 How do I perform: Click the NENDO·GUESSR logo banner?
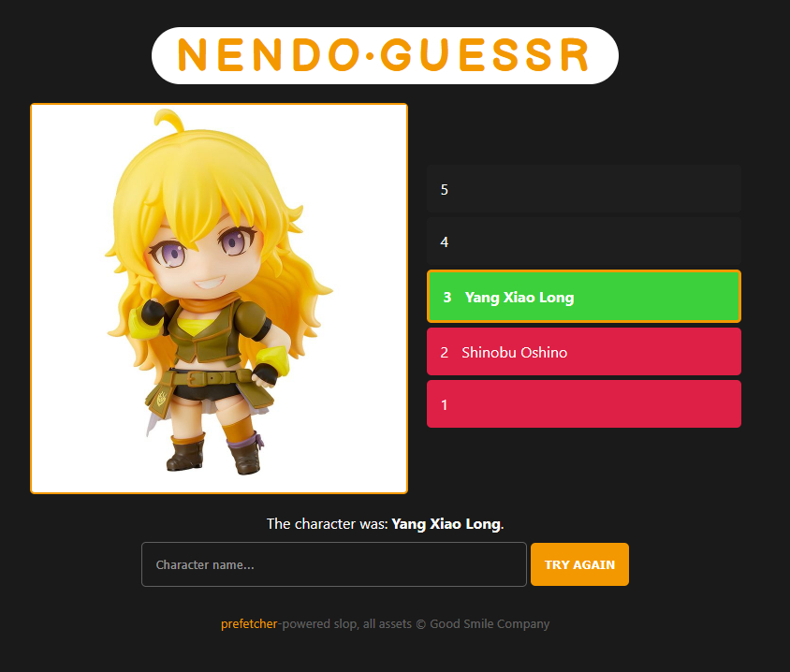point(385,55)
